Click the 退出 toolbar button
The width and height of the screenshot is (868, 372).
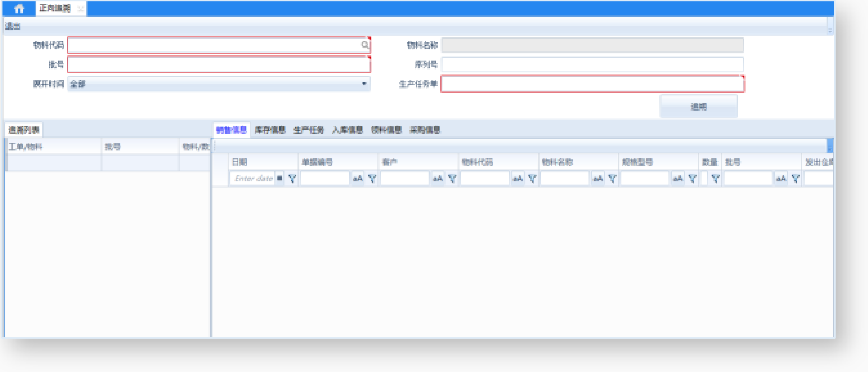tap(13, 26)
